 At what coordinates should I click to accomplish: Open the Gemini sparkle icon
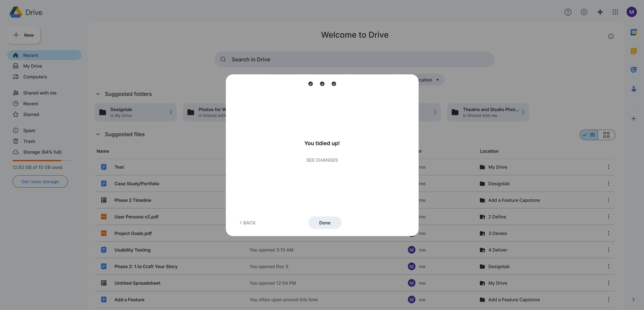pyautogui.click(x=600, y=12)
